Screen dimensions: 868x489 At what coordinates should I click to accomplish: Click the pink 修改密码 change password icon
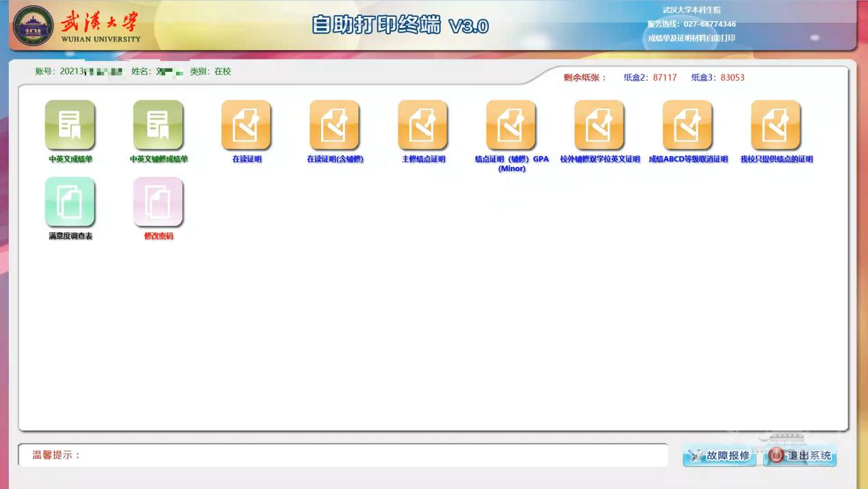coord(158,202)
